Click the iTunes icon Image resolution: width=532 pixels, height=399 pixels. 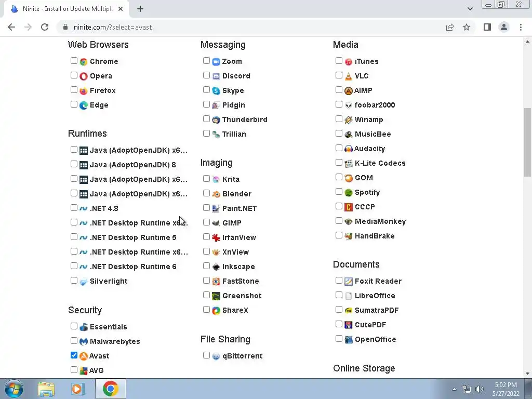click(349, 62)
